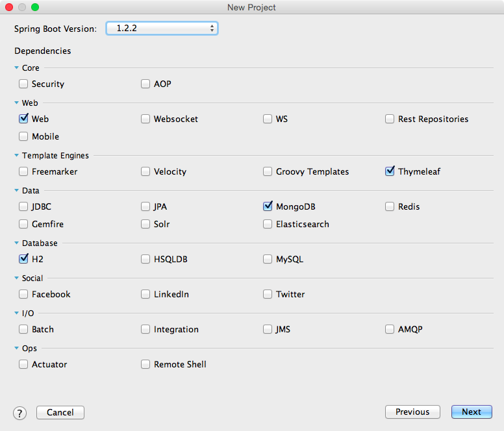504x431 pixels.
Task: Select the MySQL database checkbox
Action: point(268,259)
